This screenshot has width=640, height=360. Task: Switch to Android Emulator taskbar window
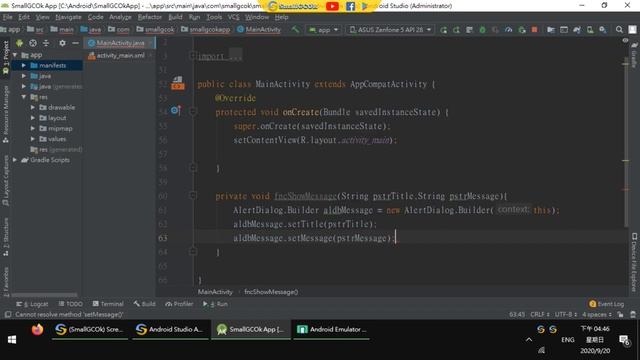click(331, 329)
